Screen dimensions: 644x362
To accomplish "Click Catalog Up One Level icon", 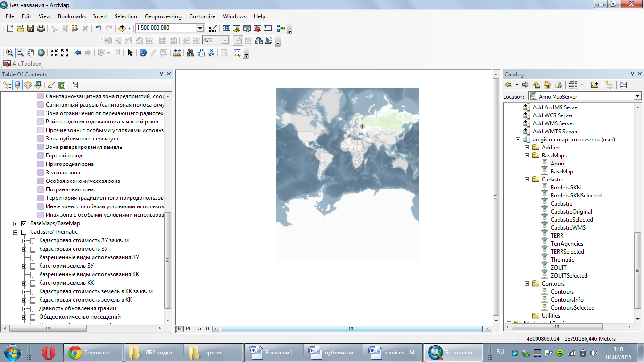I will (x=537, y=85).
